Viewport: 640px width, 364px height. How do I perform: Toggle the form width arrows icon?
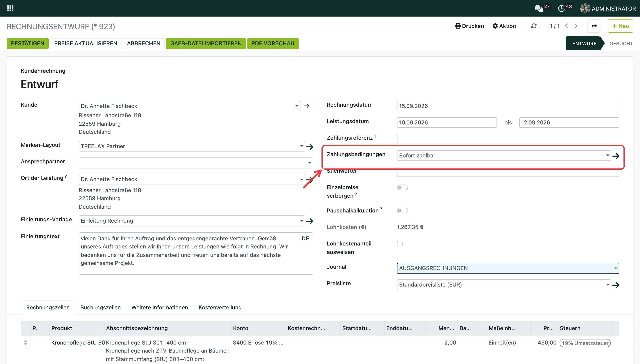[594, 26]
